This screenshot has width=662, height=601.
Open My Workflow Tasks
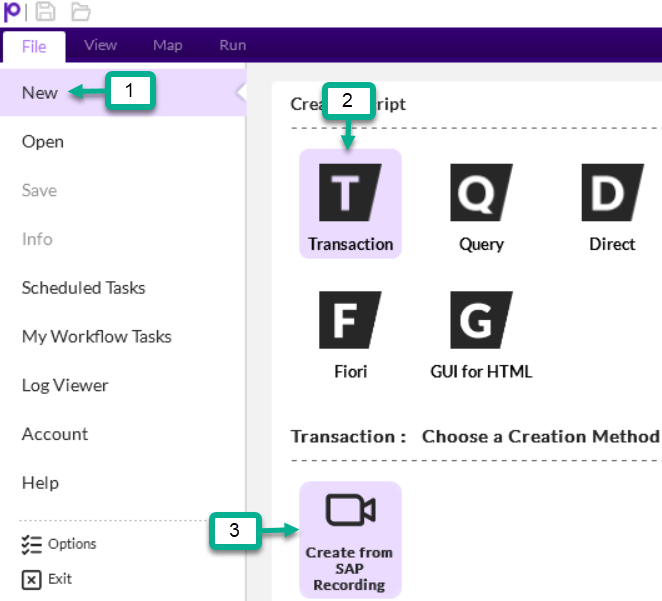pos(97,337)
